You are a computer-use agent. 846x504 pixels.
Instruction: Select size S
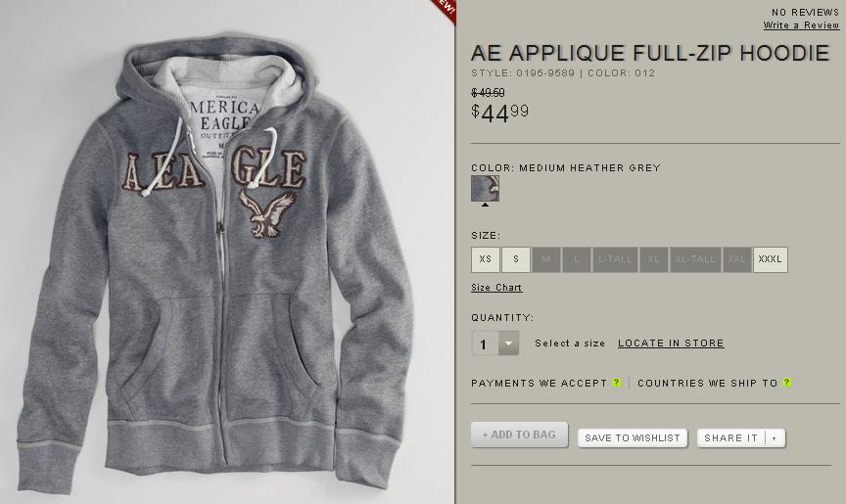click(516, 259)
